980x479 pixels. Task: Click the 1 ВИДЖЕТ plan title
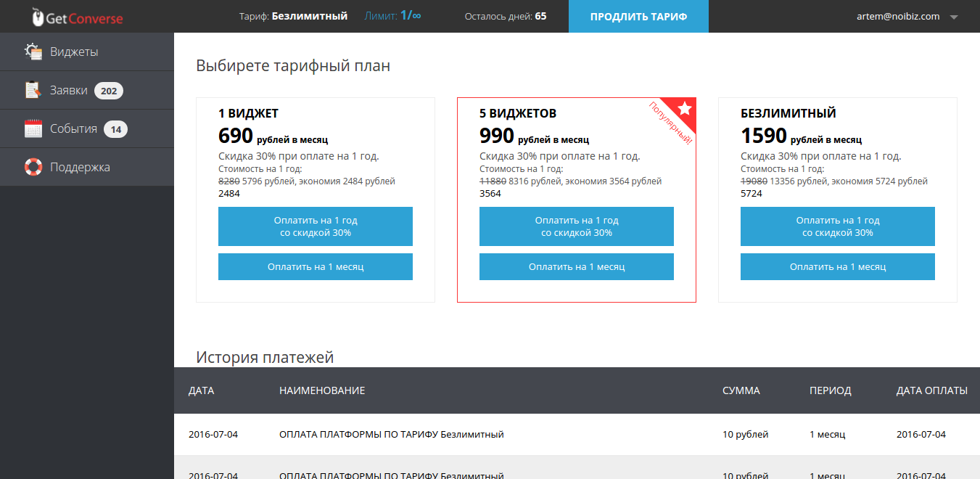click(248, 113)
